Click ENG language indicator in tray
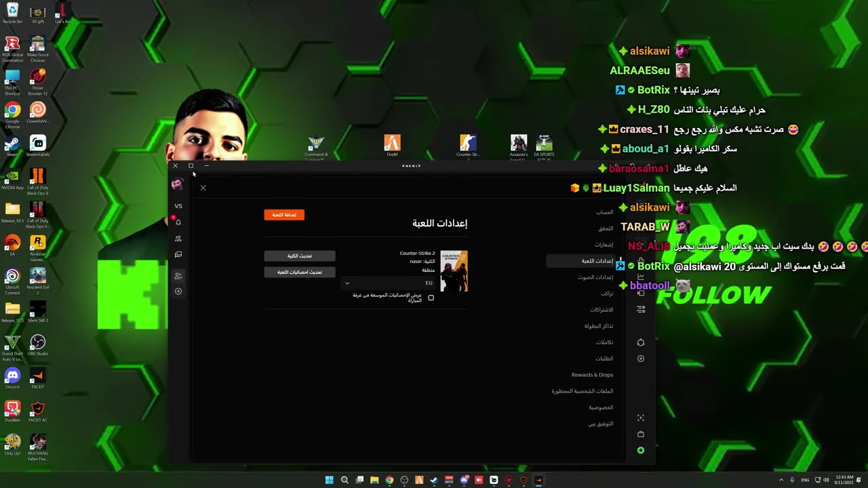The width and height of the screenshot is (868, 488). [x=805, y=481]
